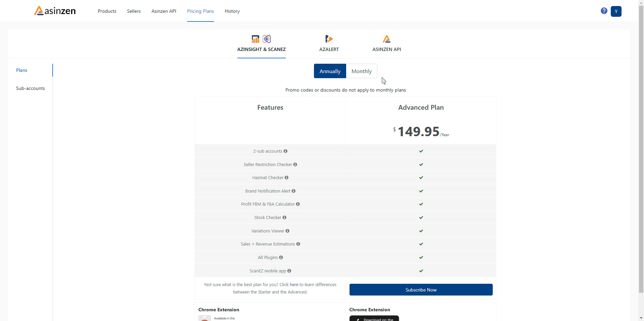Image resolution: width=644 pixels, height=321 pixels.
Task: Click the scrollbar down arrow
Action: 641,318
